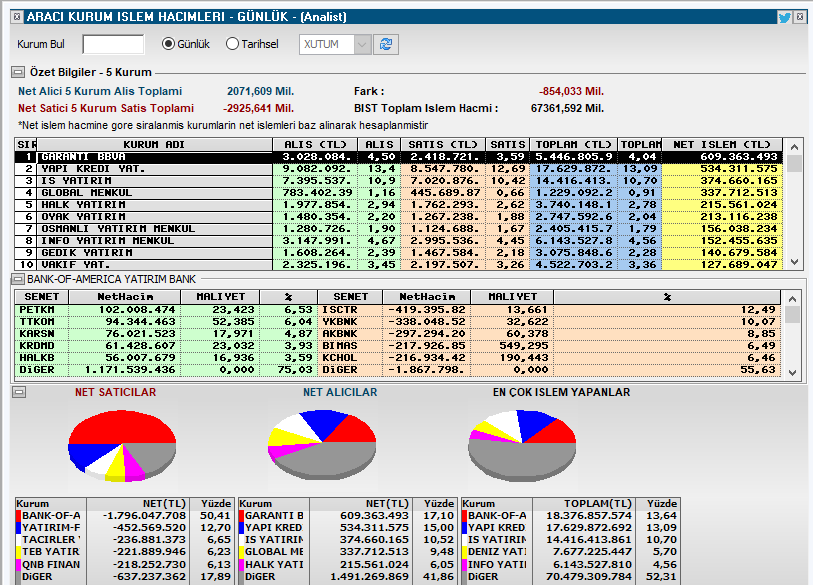Select the VAKIF YAT. row

[398, 264]
